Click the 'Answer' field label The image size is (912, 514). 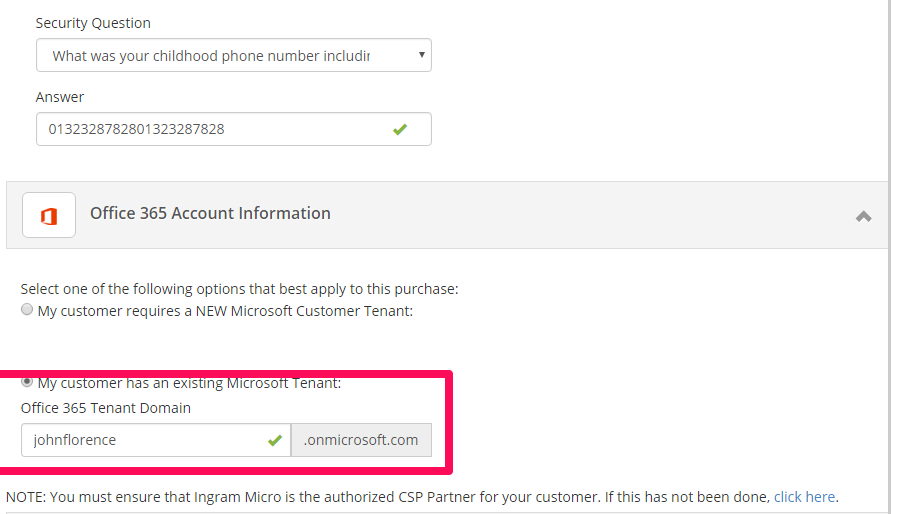click(60, 97)
